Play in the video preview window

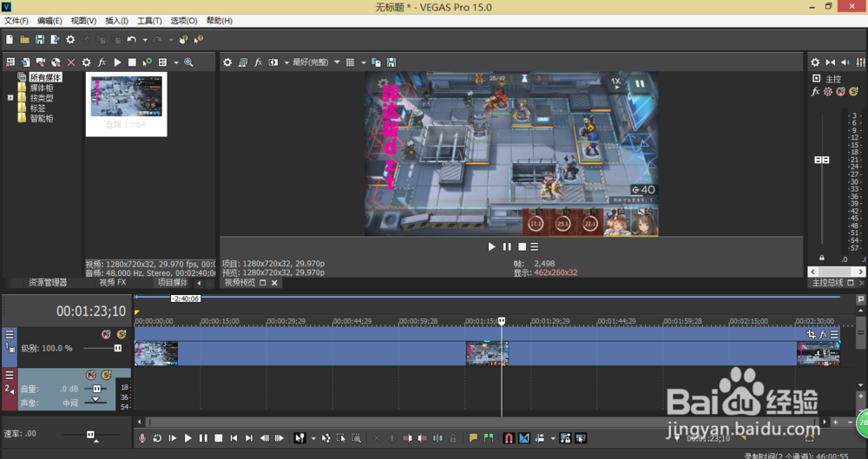pyautogui.click(x=491, y=246)
